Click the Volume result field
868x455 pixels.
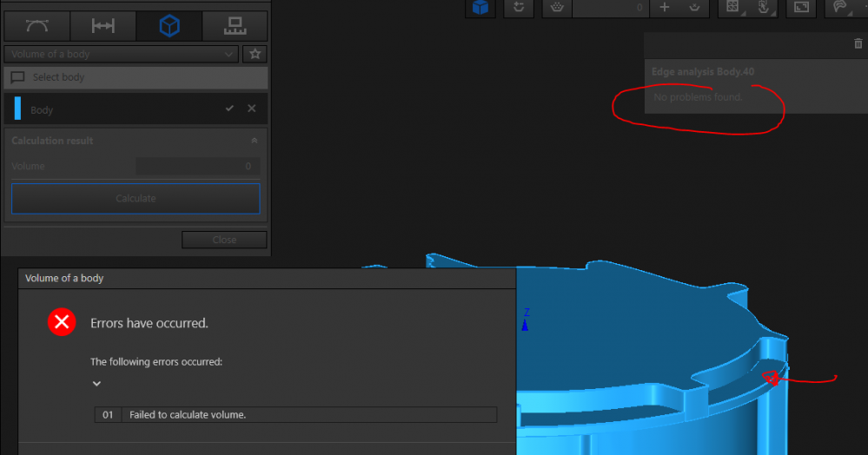[x=197, y=166]
